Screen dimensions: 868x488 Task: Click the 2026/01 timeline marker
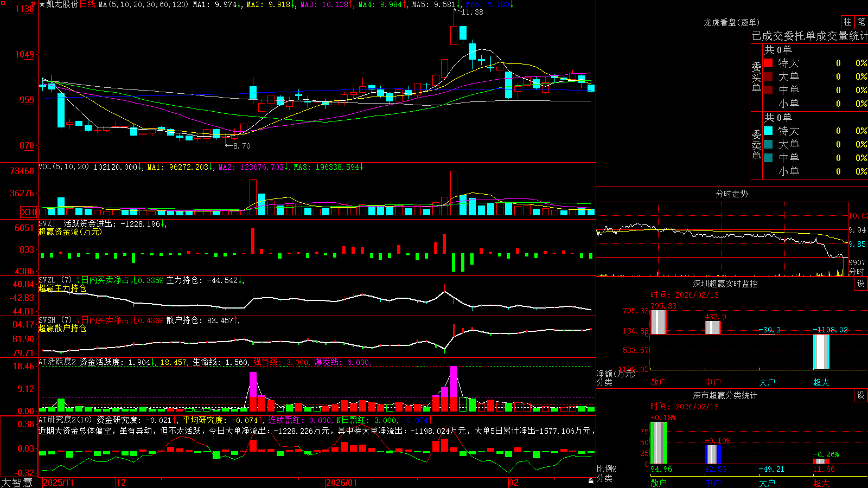point(342,483)
